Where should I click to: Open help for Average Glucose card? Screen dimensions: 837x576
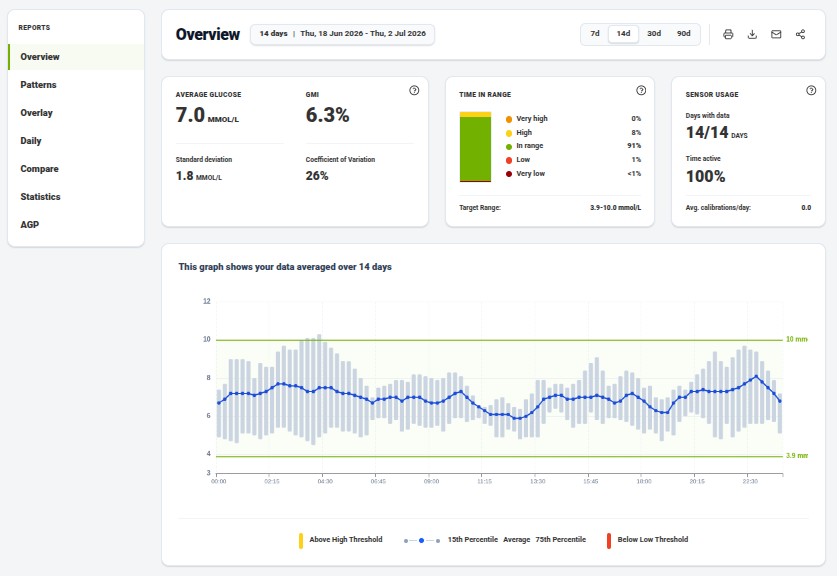[x=414, y=90]
